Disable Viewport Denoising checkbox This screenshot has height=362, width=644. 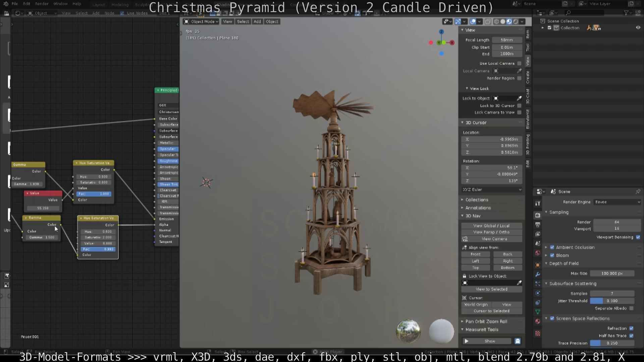pyautogui.click(x=638, y=237)
